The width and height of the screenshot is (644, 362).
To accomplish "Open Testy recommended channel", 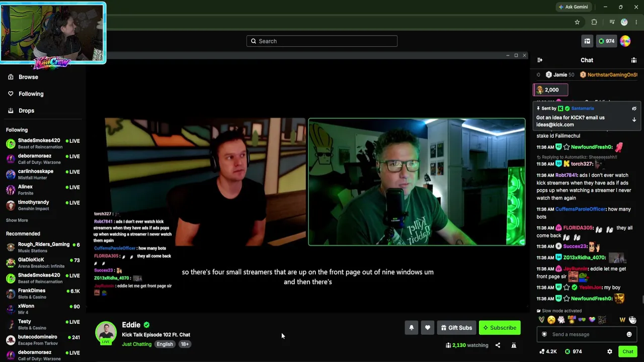I will (43, 325).
